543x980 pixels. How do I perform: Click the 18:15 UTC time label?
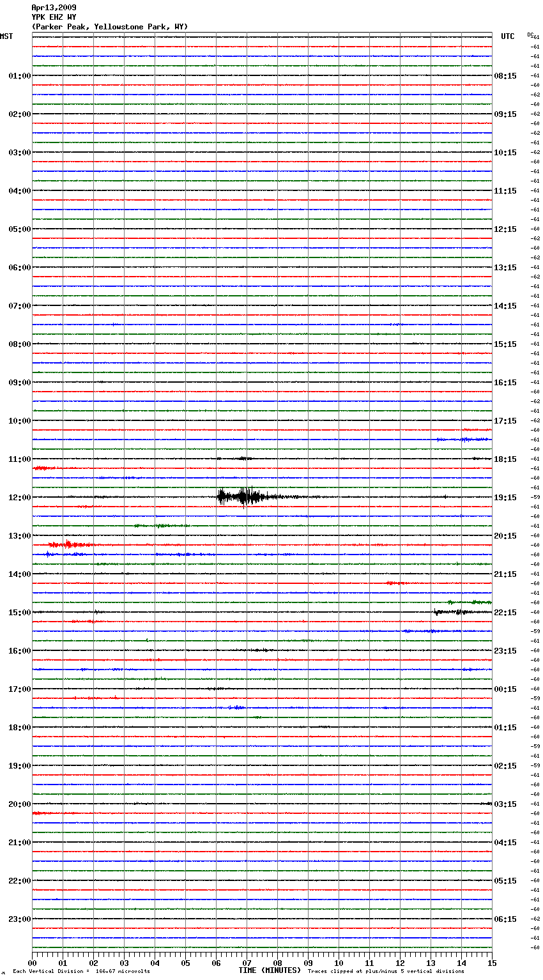point(505,459)
